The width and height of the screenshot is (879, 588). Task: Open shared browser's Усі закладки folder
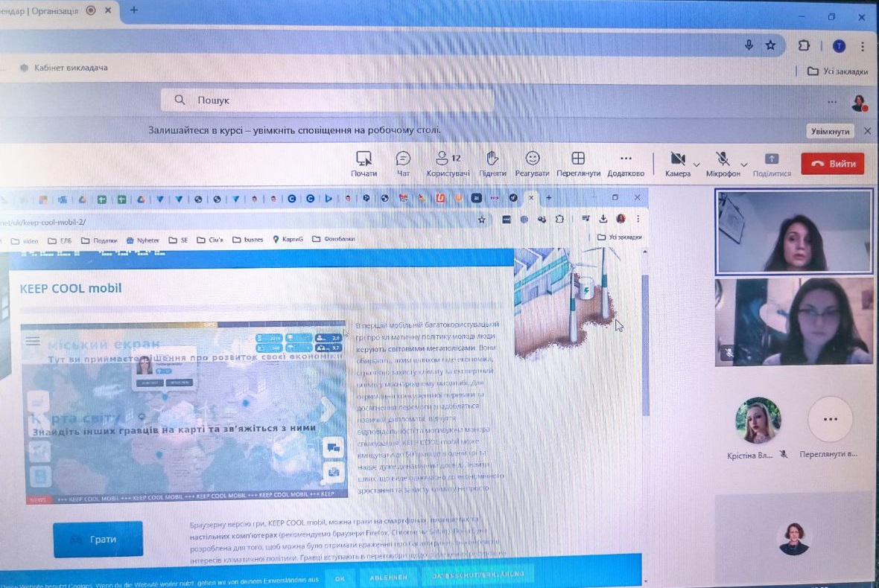[620, 237]
